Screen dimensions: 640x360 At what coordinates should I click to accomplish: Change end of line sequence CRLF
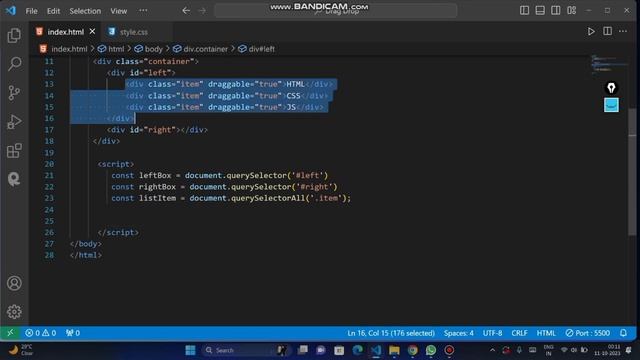[519, 333]
